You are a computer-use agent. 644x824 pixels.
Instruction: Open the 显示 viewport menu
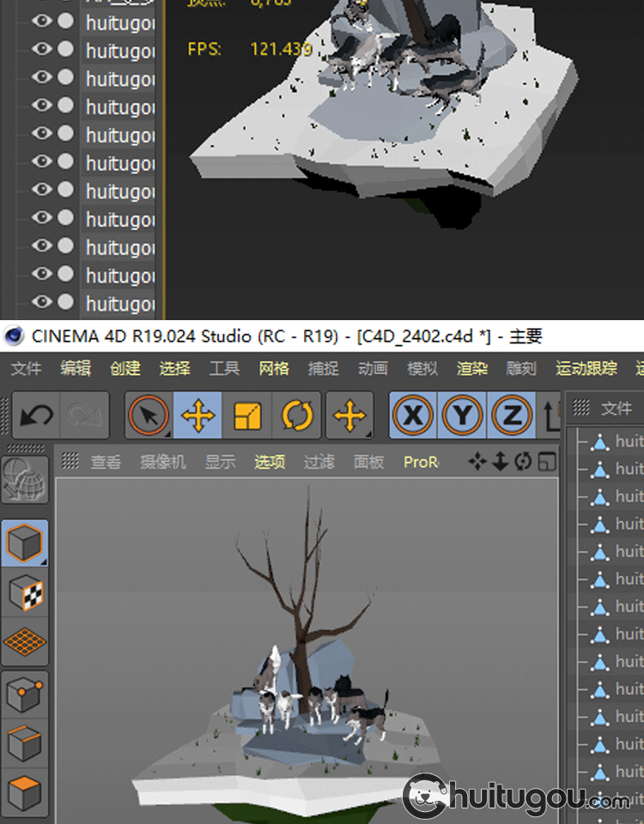click(x=220, y=462)
